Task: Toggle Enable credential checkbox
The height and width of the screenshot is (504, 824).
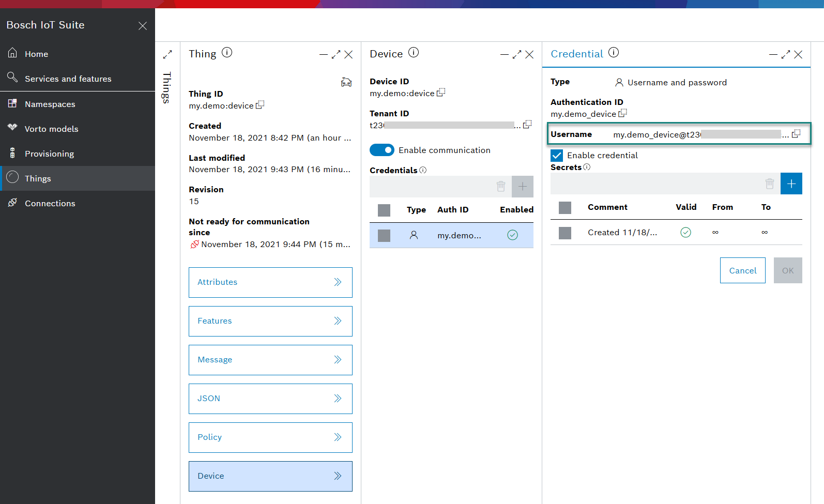Action: [557, 155]
